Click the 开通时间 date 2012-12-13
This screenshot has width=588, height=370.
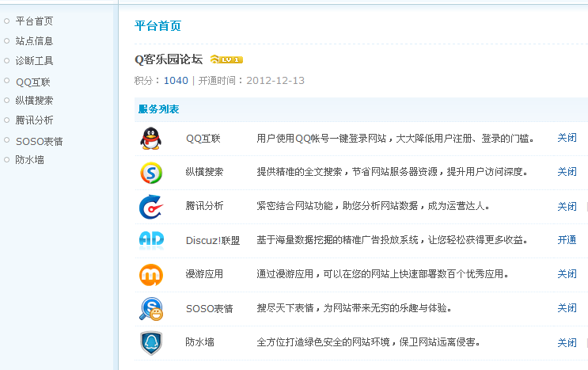275,81
